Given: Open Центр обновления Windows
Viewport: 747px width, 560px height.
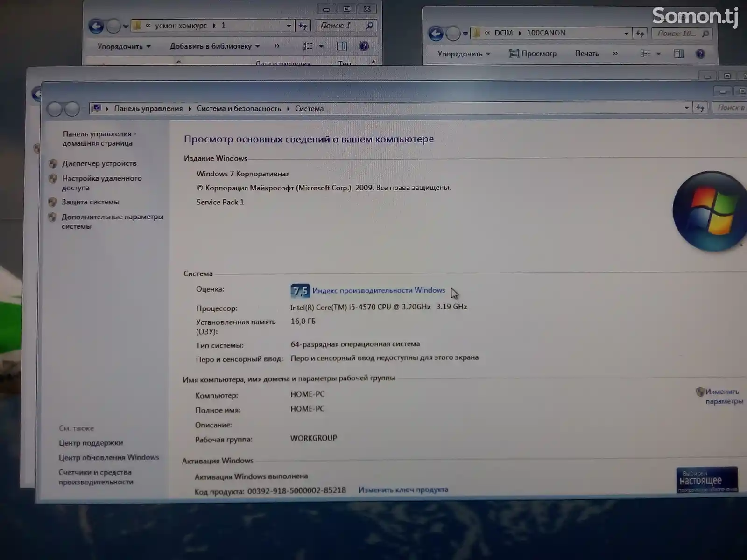Looking at the screenshot, I should click(x=109, y=457).
